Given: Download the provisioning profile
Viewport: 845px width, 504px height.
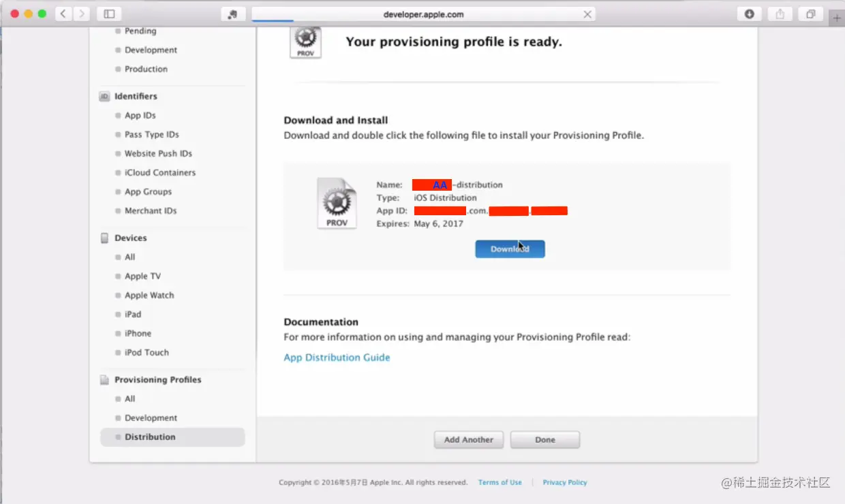Looking at the screenshot, I should [x=510, y=249].
